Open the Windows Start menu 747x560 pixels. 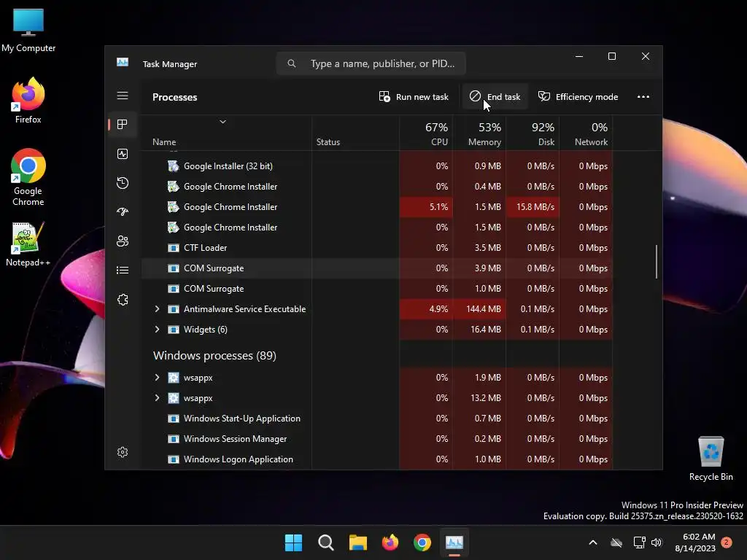click(x=293, y=542)
